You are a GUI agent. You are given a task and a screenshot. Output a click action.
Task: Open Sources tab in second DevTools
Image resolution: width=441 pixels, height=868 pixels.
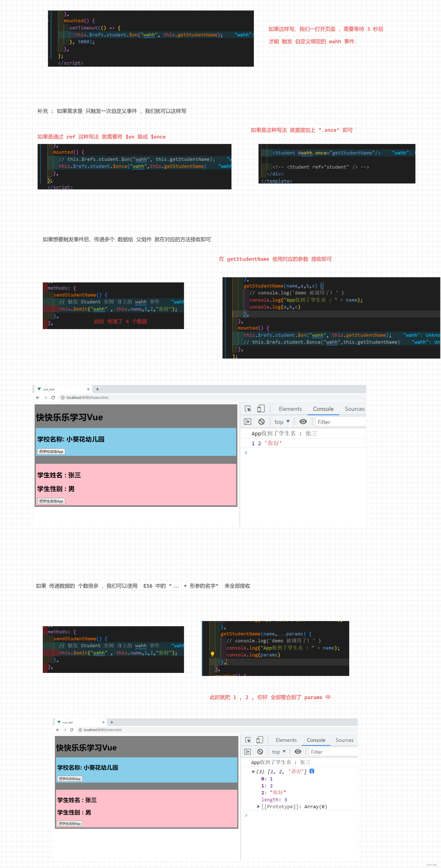[344, 740]
